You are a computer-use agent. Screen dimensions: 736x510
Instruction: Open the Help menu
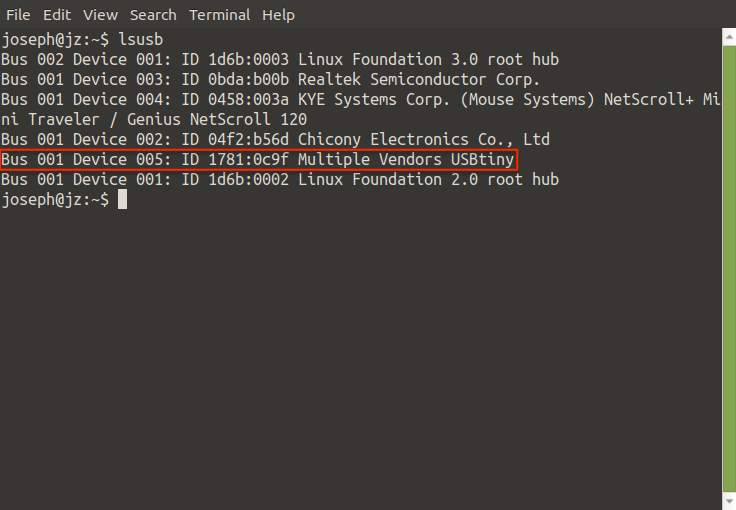point(278,15)
